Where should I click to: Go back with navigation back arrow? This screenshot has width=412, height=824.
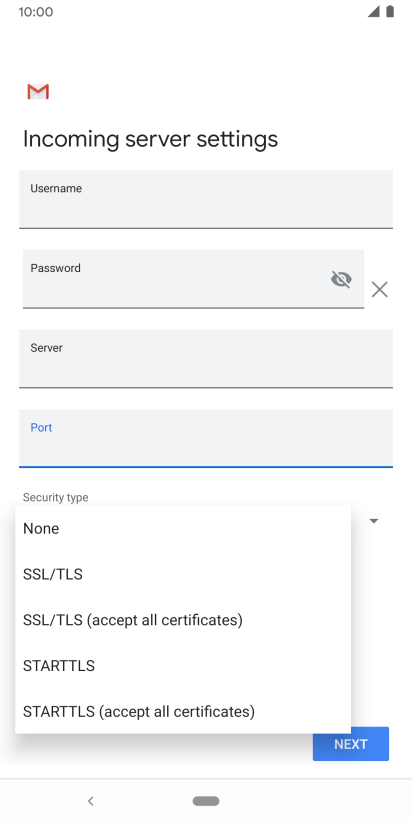90,801
